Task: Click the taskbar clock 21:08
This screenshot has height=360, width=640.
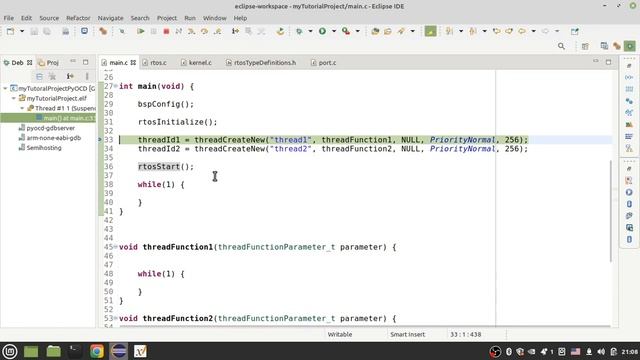Action: 630,351
